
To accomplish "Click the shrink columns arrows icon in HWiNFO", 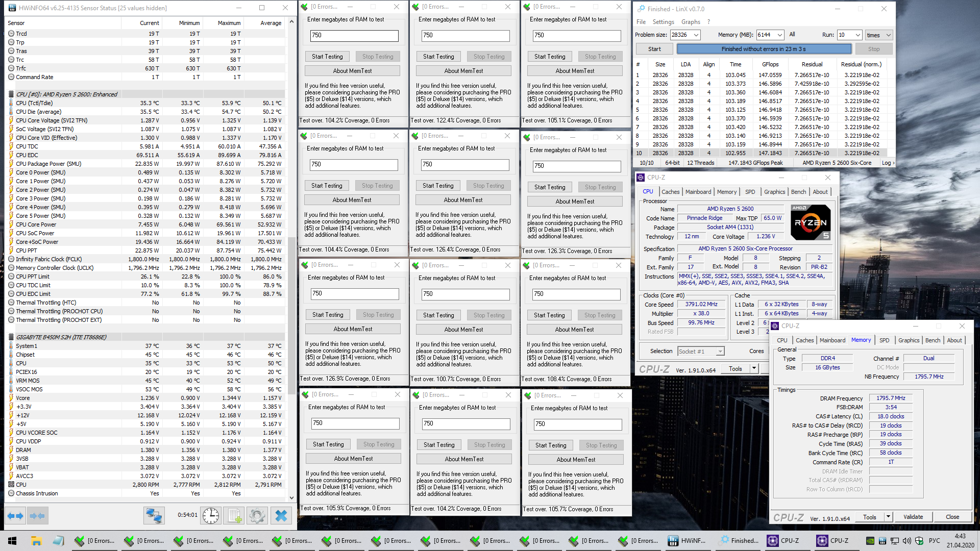I will (38, 516).
